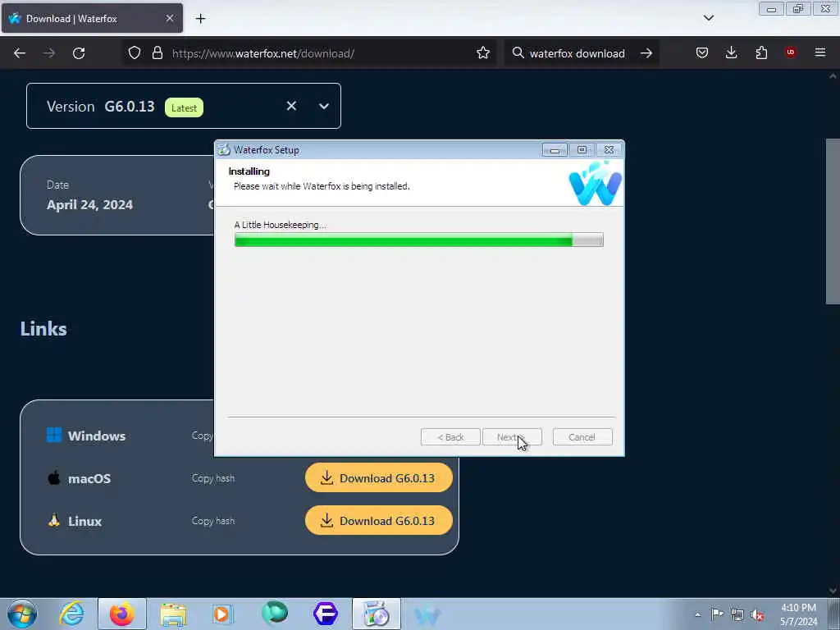Close the Download | Waterfox tab

pyautogui.click(x=170, y=18)
